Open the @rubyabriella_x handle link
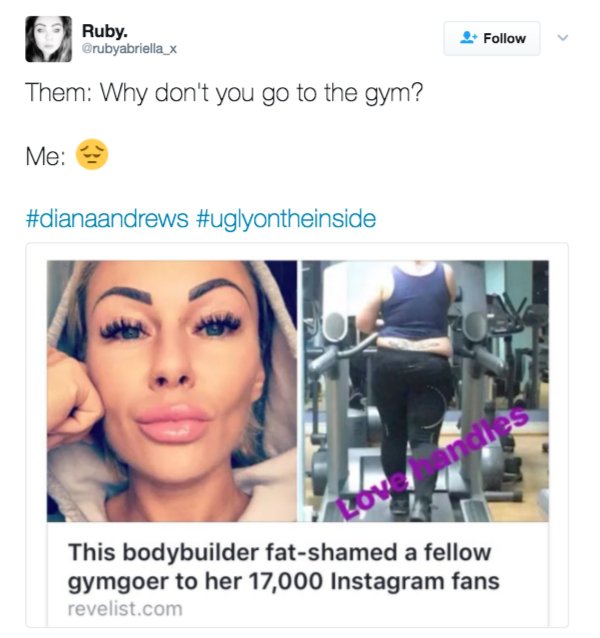This screenshot has height=638, width=600. point(129,49)
